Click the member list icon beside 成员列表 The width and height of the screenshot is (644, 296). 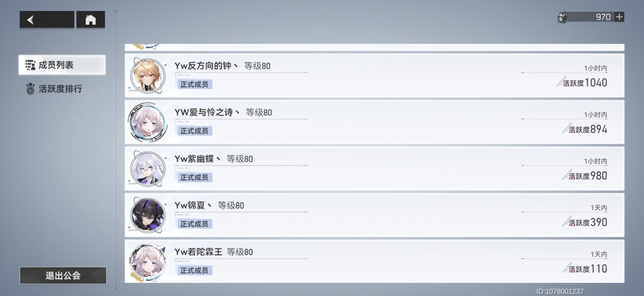pyautogui.click(x=30, y=65)
